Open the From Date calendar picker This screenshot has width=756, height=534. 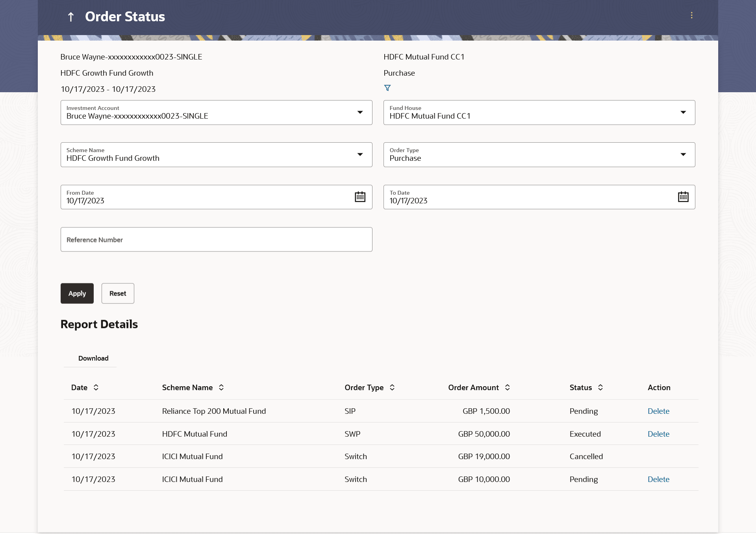360,197
